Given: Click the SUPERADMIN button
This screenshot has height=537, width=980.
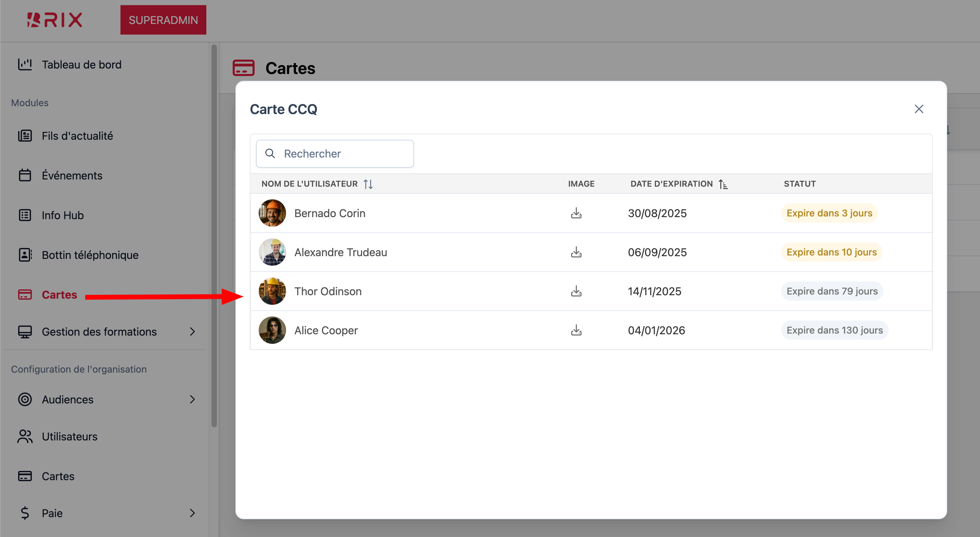Looking at the screenshot, I should click(163, 20).
